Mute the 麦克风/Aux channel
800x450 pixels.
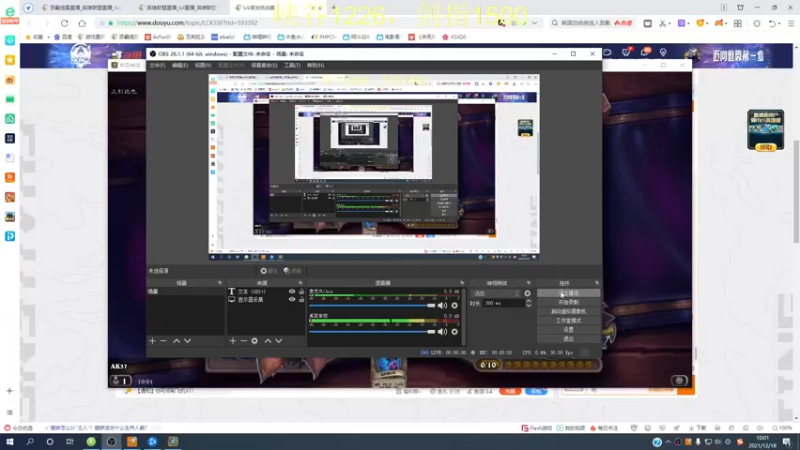tap(442, 306)
